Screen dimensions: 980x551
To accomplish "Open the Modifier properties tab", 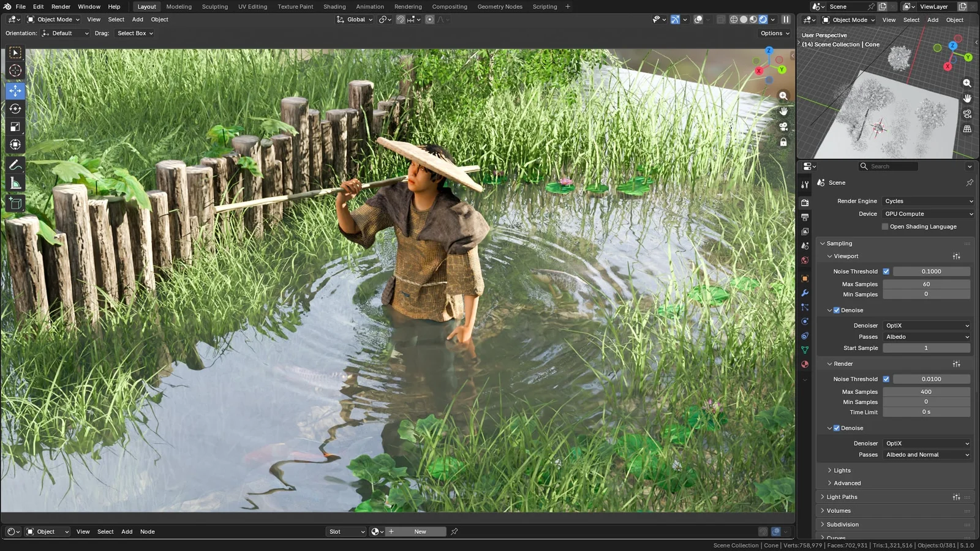I will [x=805, y=293].
